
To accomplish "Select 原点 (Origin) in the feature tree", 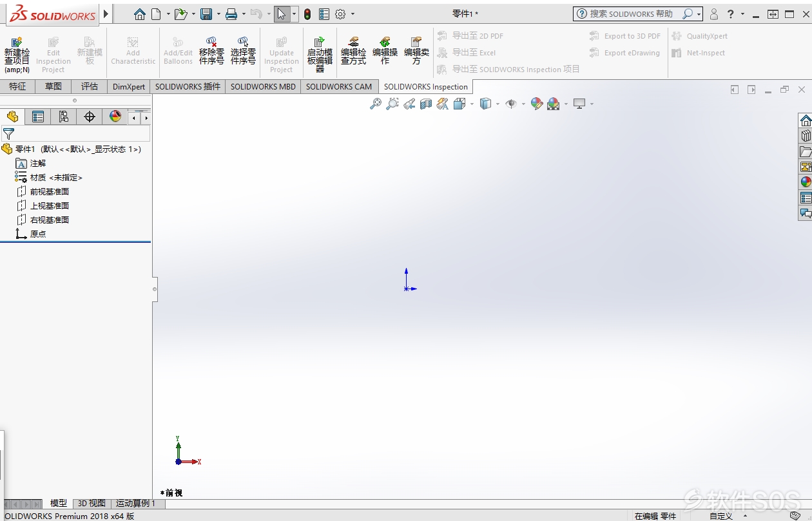I will coord(30,234).
